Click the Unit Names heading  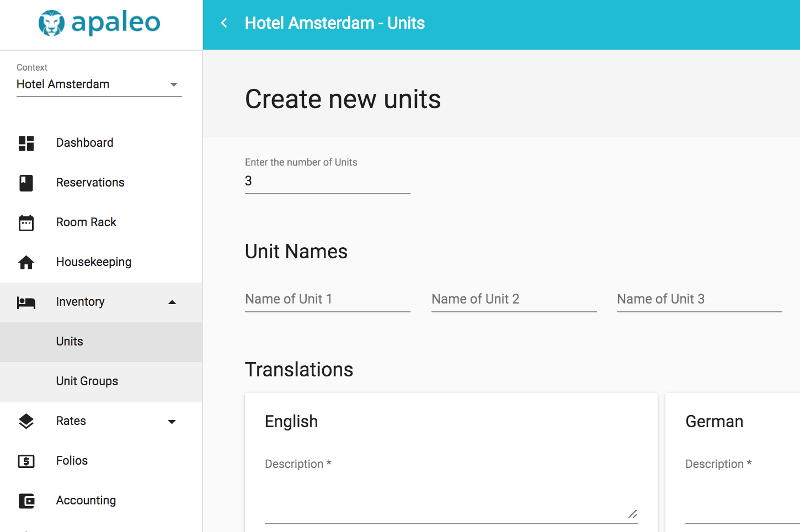coord(296,252)
